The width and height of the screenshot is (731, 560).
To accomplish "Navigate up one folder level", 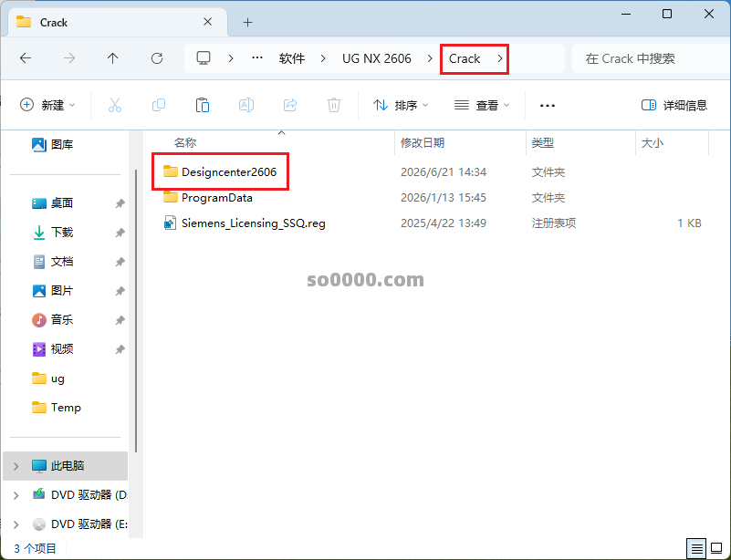I will [x=113, y=58].
